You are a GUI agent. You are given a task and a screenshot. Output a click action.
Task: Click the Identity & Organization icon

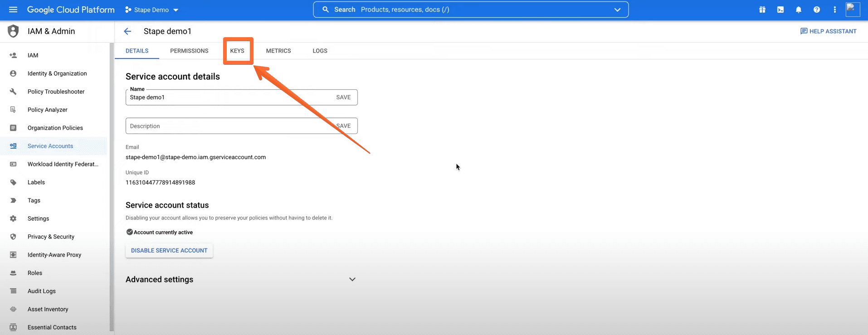[x=13, y=73]
